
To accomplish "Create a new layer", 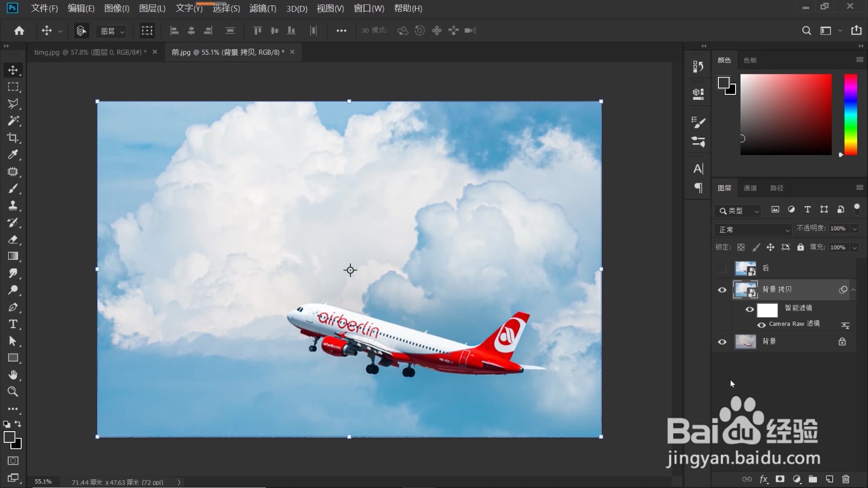I will (829, 479).
